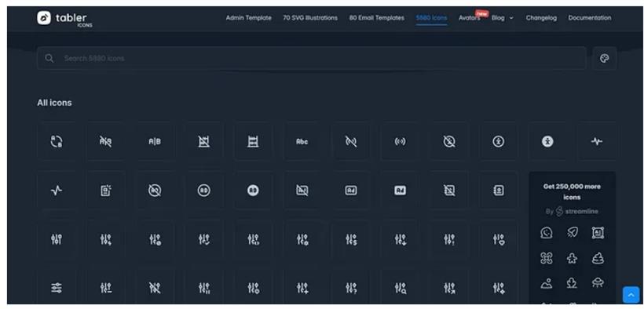Image resolution: width=644 pixels, height=309 pixels.
Task: Select the adjustments star icon
Action: (x=498, y=288)
